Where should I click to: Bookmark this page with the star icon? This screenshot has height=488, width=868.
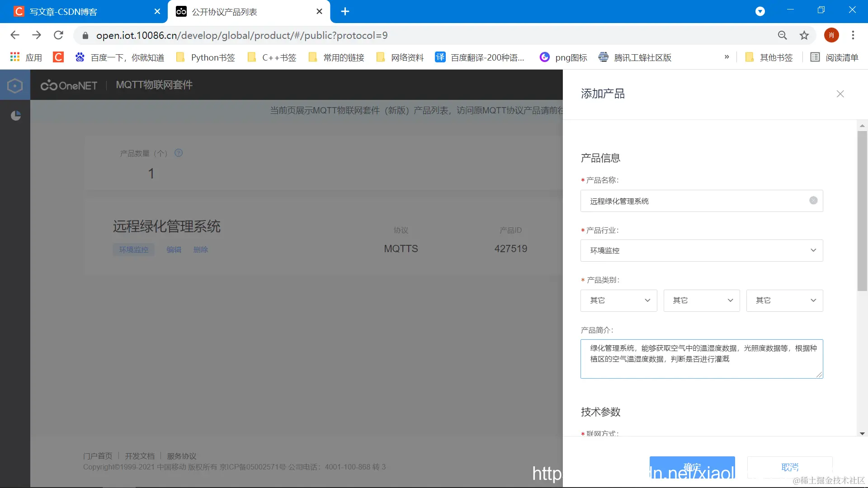pyautogui.click(x=804, y=35)
